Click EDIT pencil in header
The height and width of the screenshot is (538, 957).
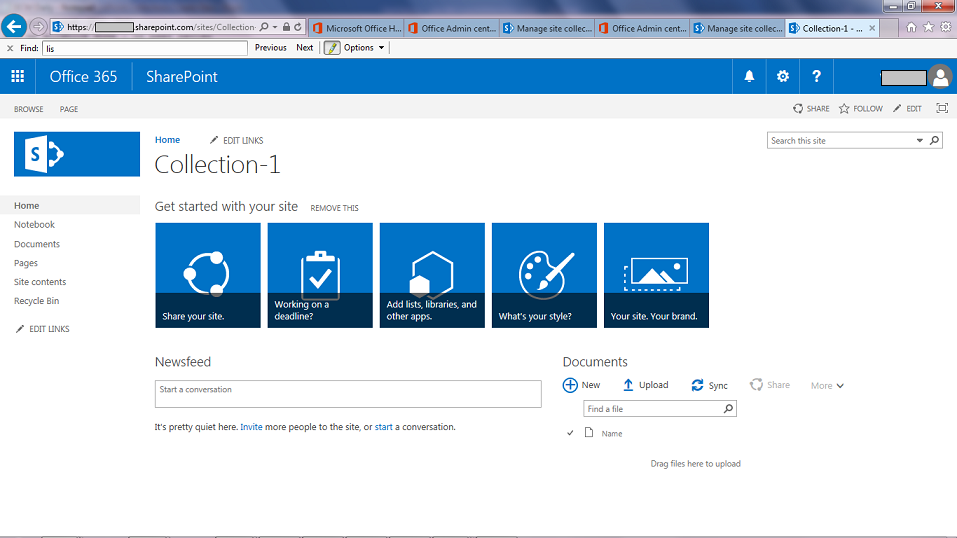tap(907, 109)
